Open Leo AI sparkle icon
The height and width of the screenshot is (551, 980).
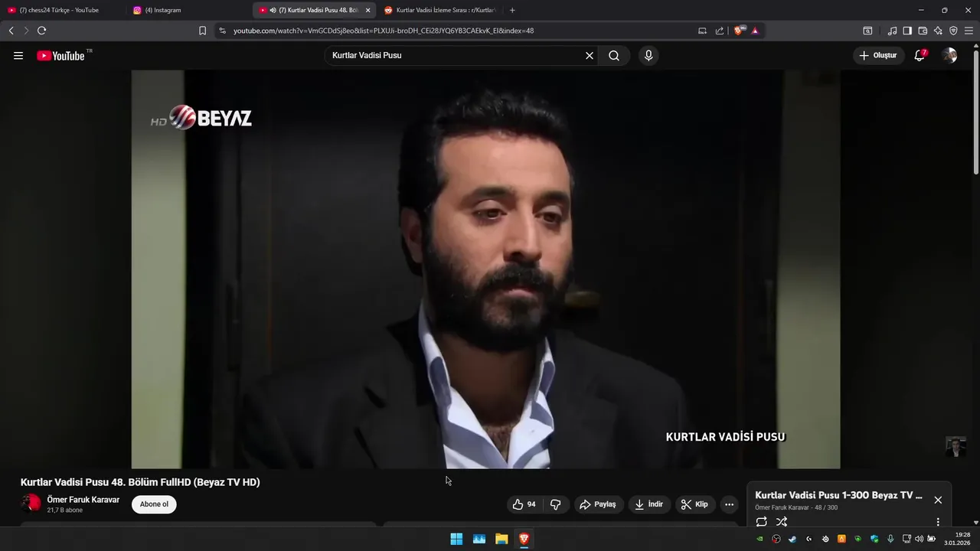coord(938,31)
